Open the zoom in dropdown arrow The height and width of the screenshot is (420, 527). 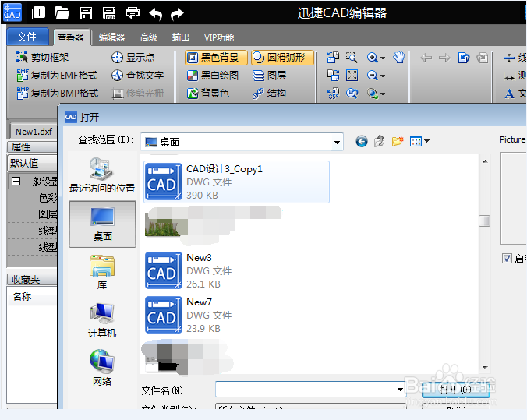pyautogui.click(x=383, y=58)
